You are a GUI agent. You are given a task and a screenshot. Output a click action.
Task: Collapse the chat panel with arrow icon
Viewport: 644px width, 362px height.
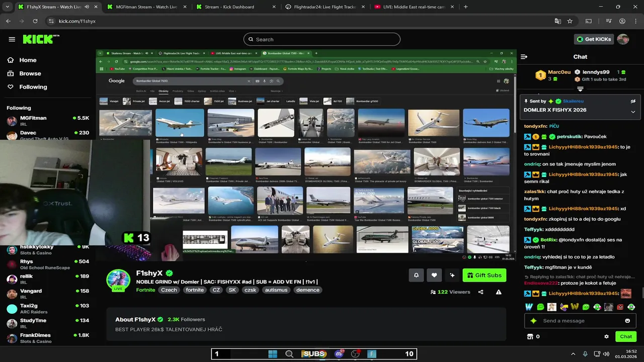[x=524, y=57]
